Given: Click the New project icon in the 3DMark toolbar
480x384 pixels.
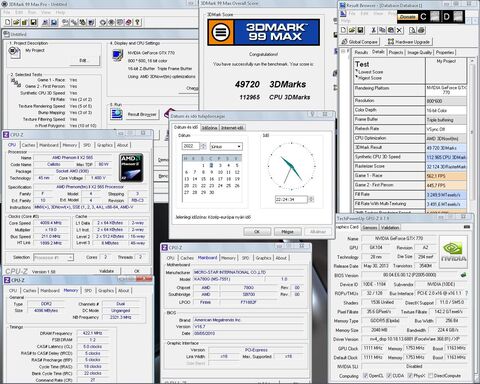Looking at the screenshot, I should click(8, 22).
